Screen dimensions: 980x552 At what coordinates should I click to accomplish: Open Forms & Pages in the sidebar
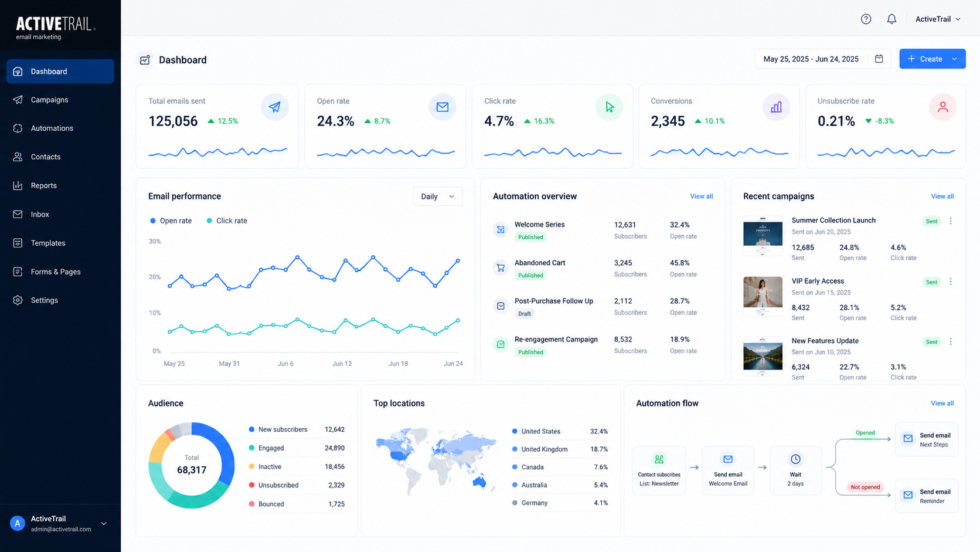click(x=60, y=272)
